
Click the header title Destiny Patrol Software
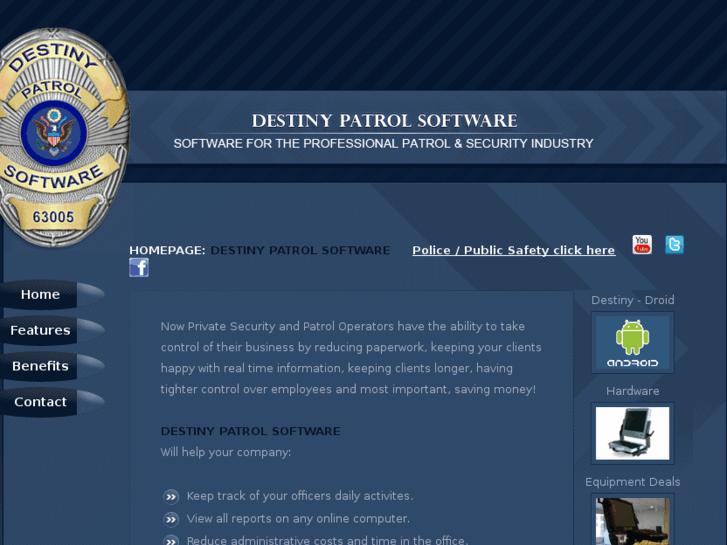click(384, 121)
